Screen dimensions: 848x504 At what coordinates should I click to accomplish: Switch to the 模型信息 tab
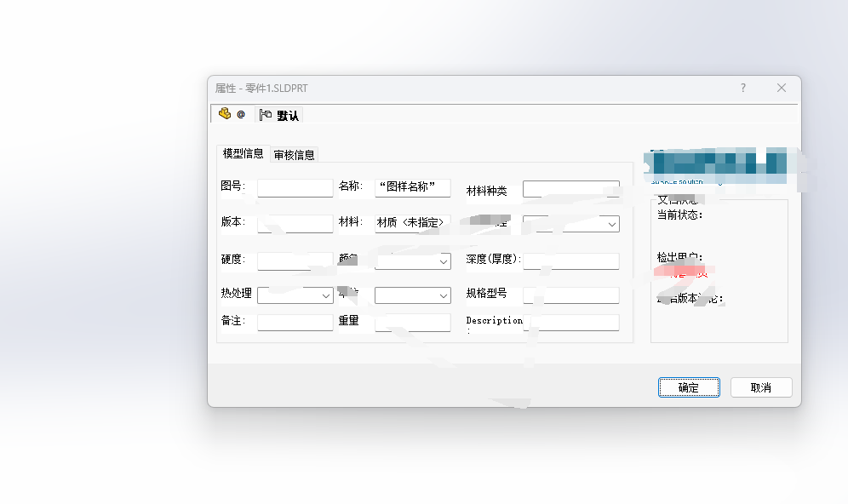(x=243, y=154)
